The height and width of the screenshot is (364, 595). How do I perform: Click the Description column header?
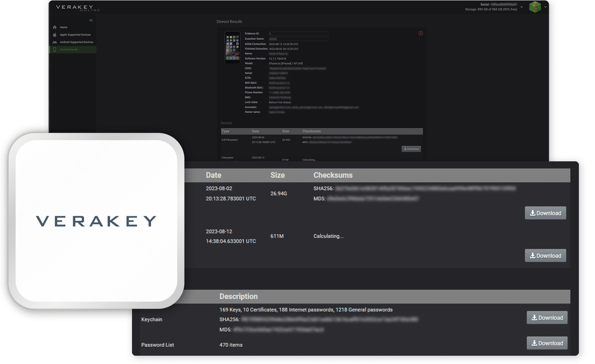tap(238, 297)
